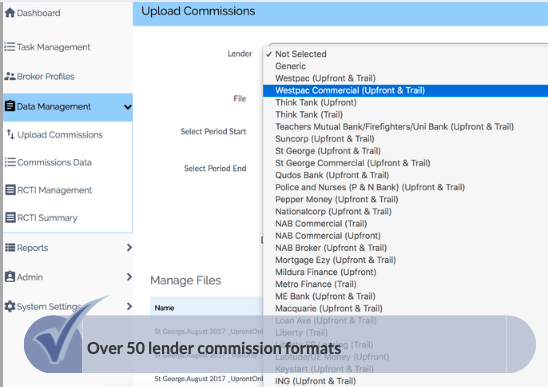
Task: Collapse the Data Management chevron
Action: (x=128, y=107)
